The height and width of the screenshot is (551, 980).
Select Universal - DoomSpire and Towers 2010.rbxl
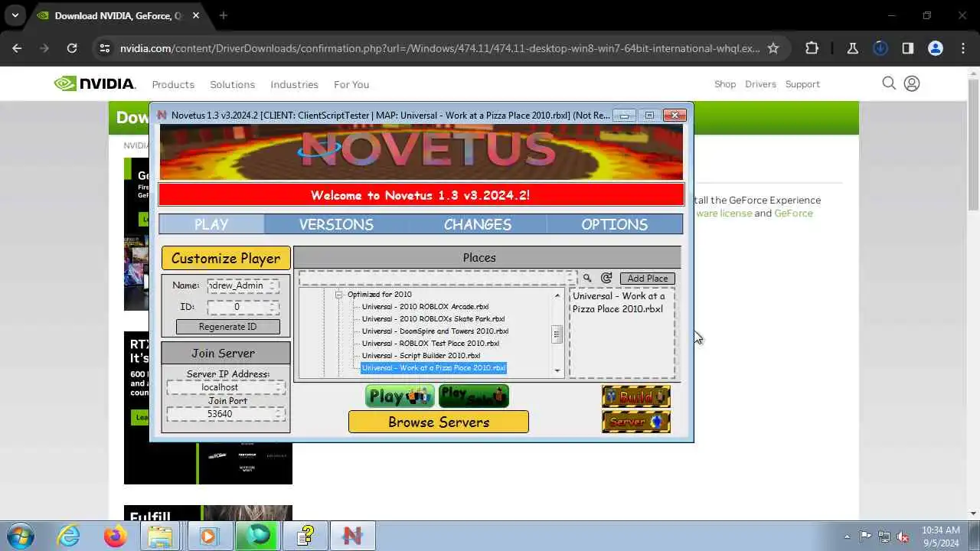click(435, 331)
